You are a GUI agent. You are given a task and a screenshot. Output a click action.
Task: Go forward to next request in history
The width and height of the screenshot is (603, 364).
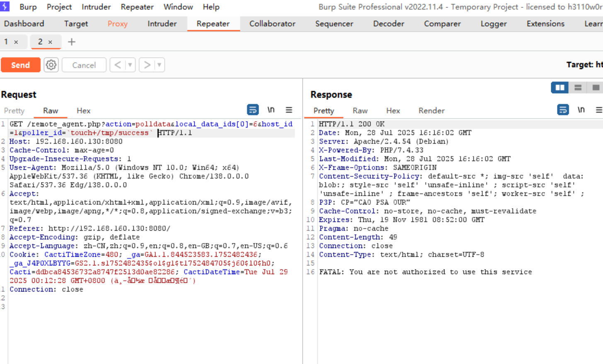[147, 65]
